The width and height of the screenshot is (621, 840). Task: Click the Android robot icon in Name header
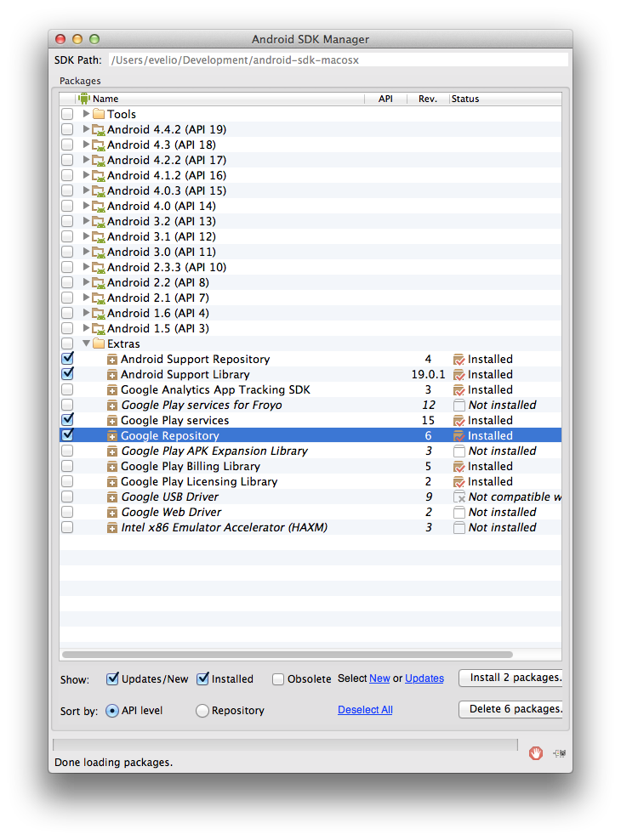[84, 98]
